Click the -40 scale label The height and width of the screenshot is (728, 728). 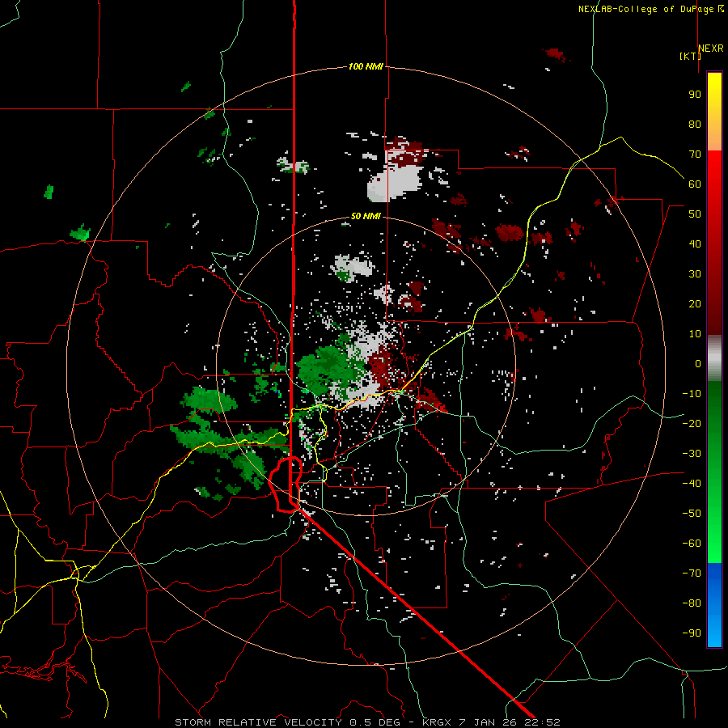click(692, 484)
